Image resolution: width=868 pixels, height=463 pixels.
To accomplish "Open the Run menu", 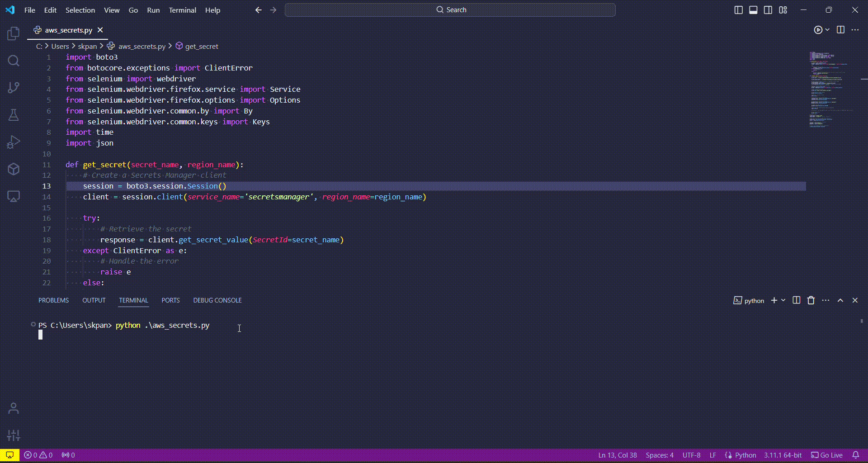I will 153,10.
